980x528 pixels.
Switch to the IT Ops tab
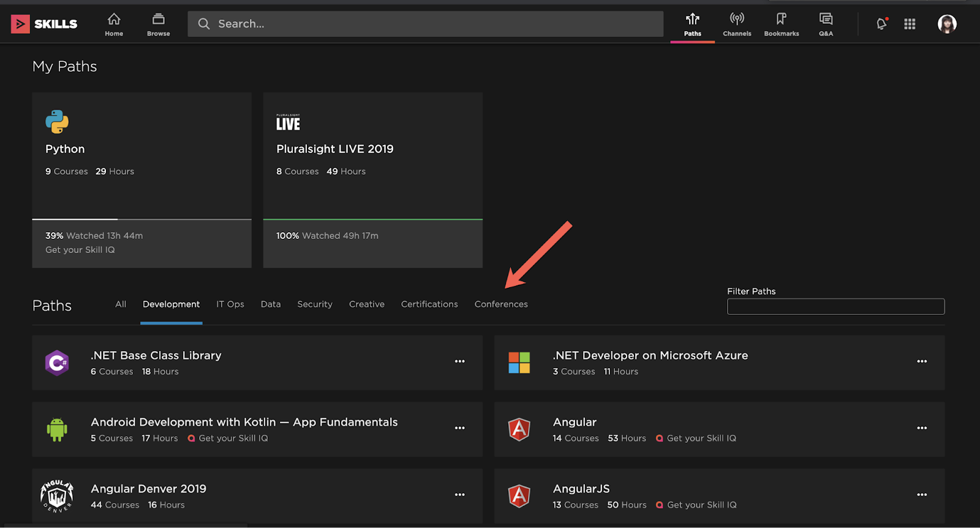click(x=230, y=304)
